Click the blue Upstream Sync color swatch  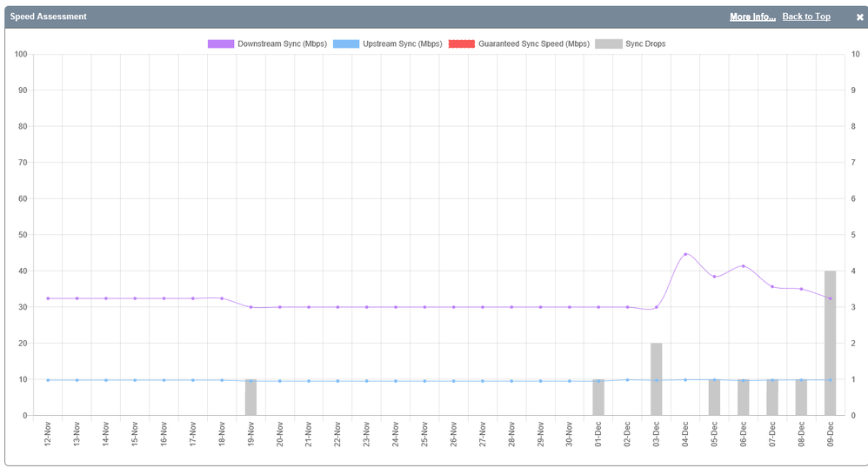tap(345, 43)
